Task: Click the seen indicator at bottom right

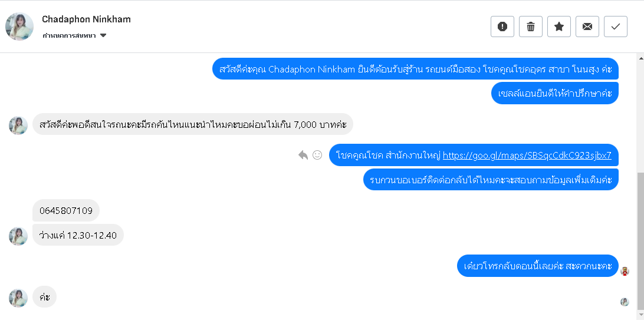Action: click(625, 302)
